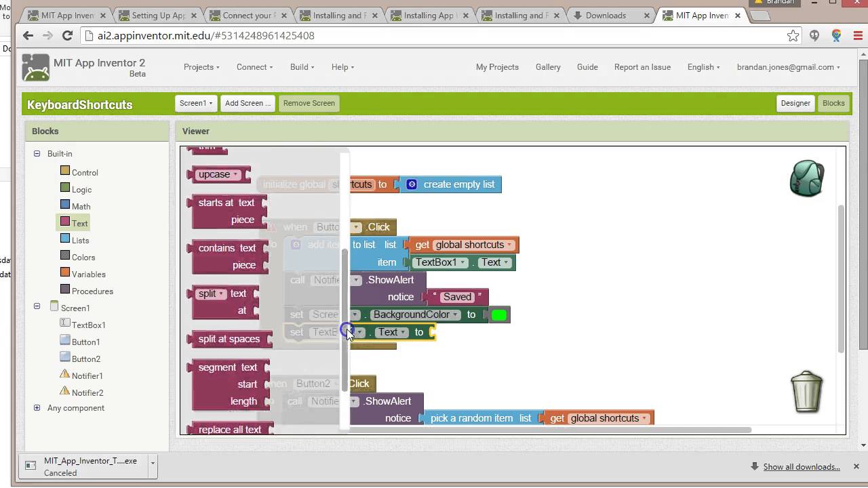Click the MIT App Inventor android logo

pos(35,68)
